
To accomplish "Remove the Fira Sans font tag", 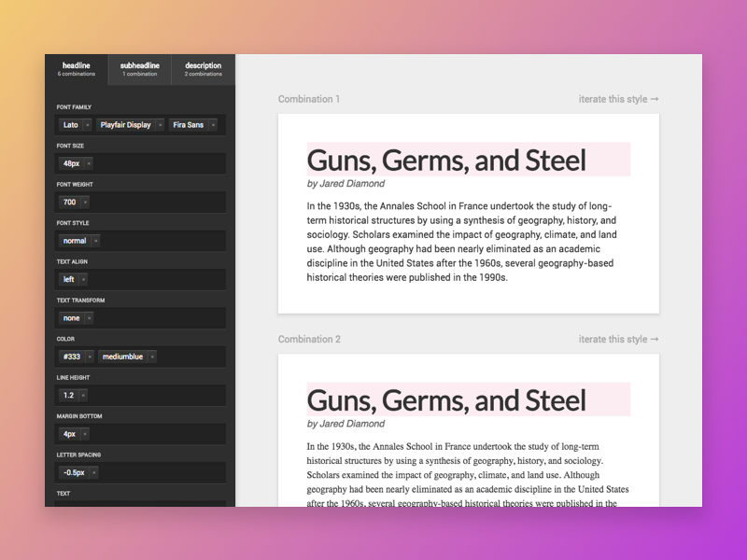I will 213,125.
